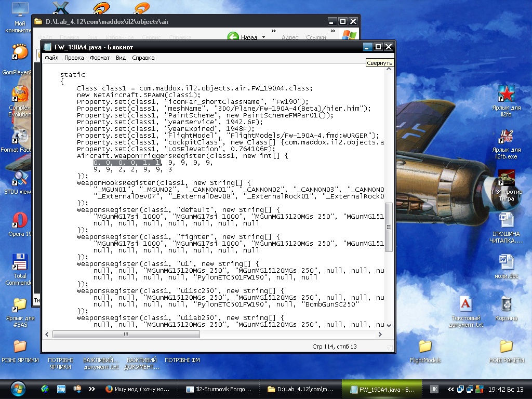The height and width of the screenshot is (399, 532).
Task: Click the UK language indicator
Action: [434, 389]
